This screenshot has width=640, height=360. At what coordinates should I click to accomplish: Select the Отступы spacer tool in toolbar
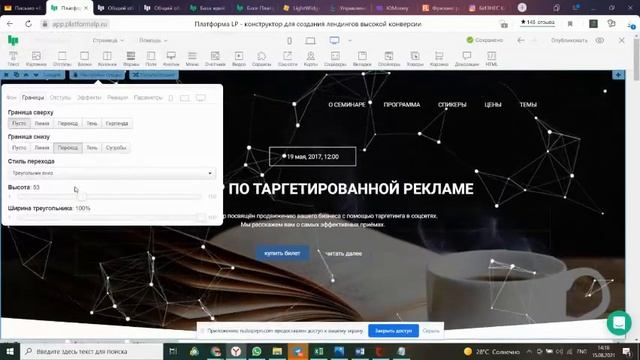tap(62, 59)
